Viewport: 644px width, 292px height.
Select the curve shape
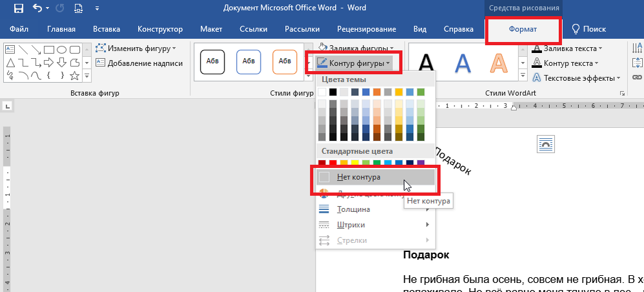pyautogui.click(x=36, y=76)
